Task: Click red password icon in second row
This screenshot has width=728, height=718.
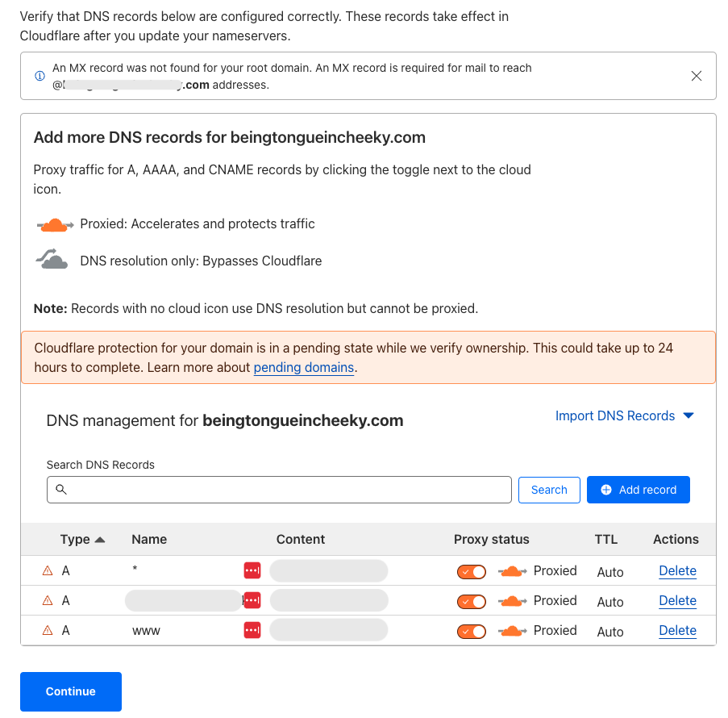Action: [x=252, y=600]
